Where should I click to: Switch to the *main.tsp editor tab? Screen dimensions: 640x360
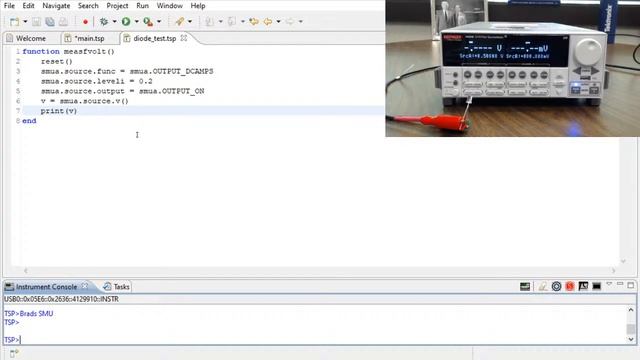(x=89, y=38)
